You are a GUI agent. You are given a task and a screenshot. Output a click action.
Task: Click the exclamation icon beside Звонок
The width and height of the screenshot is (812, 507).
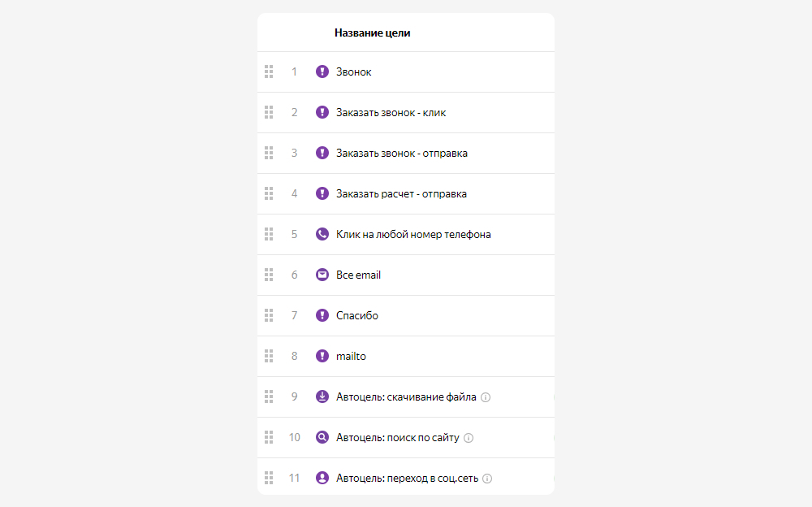coord(322,71)
